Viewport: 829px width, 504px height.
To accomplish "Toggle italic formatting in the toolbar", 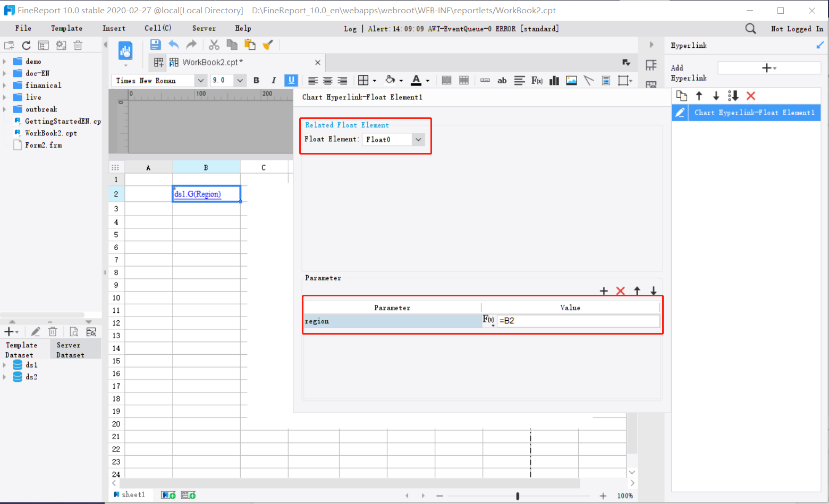I will [274, 80].
